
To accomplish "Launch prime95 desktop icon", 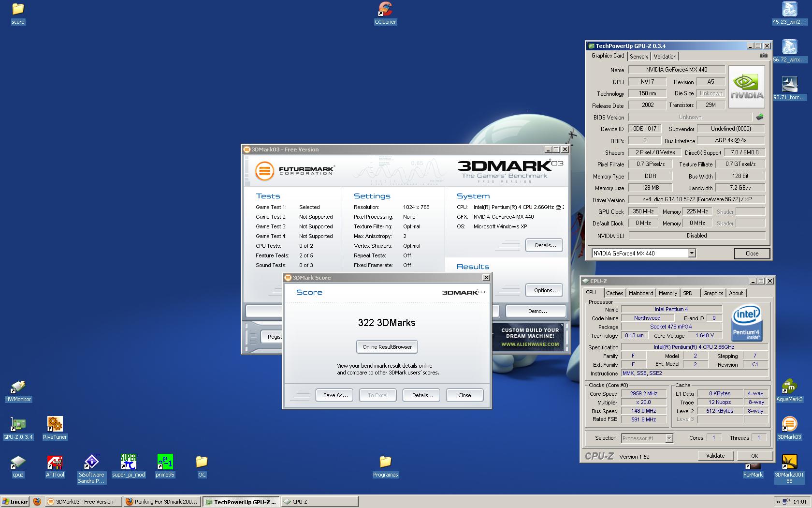I will [165, 466].
